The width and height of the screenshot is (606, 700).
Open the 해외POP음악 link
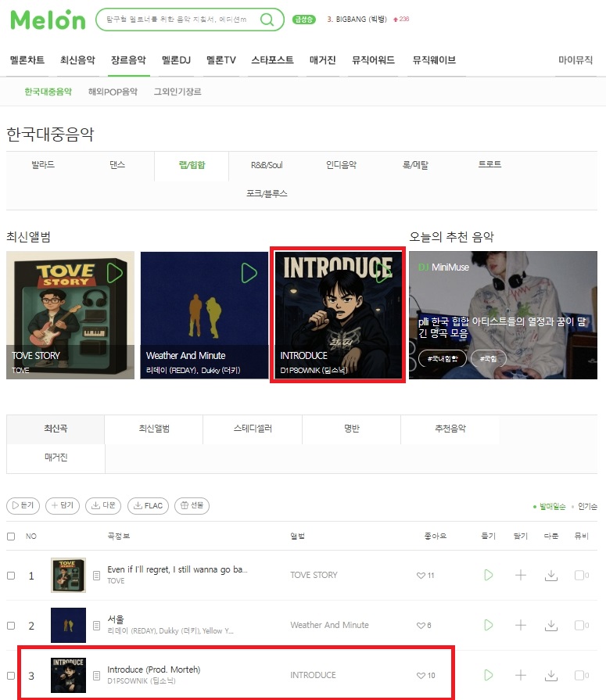click(x=113, y=92)
